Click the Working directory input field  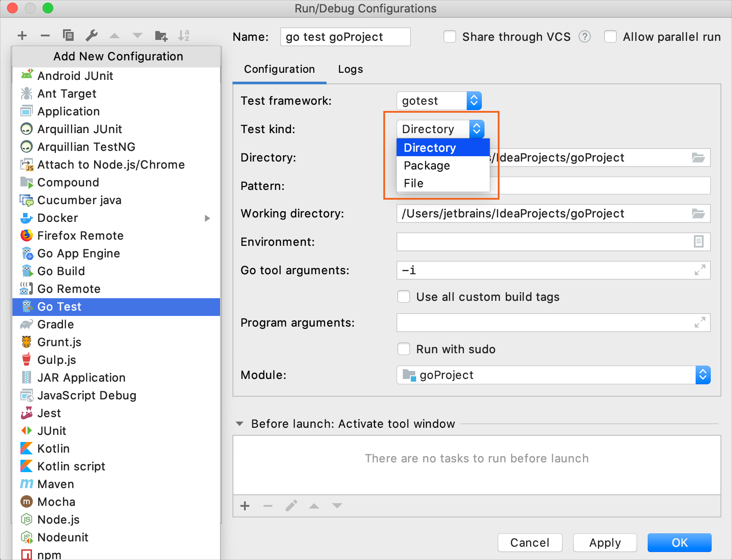(553, 213)
